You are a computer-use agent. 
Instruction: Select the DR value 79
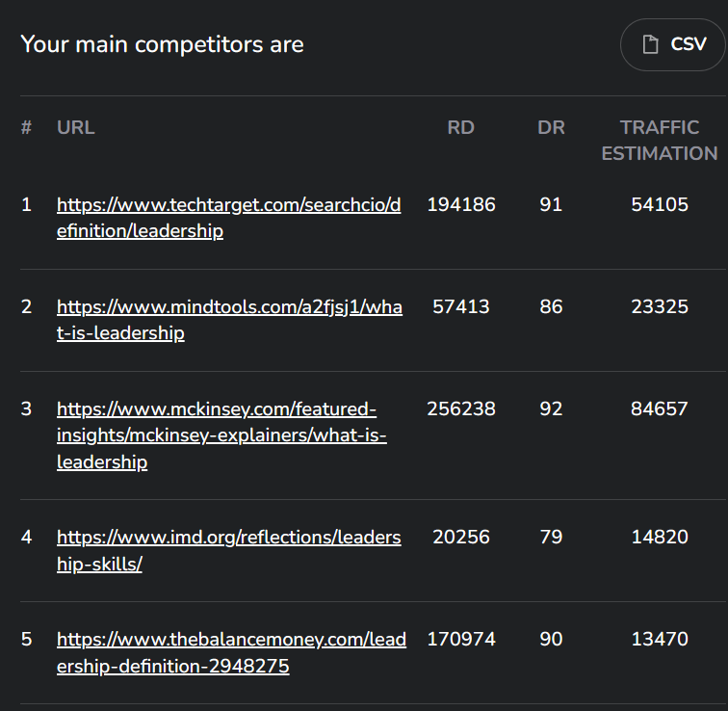point(551,538)
